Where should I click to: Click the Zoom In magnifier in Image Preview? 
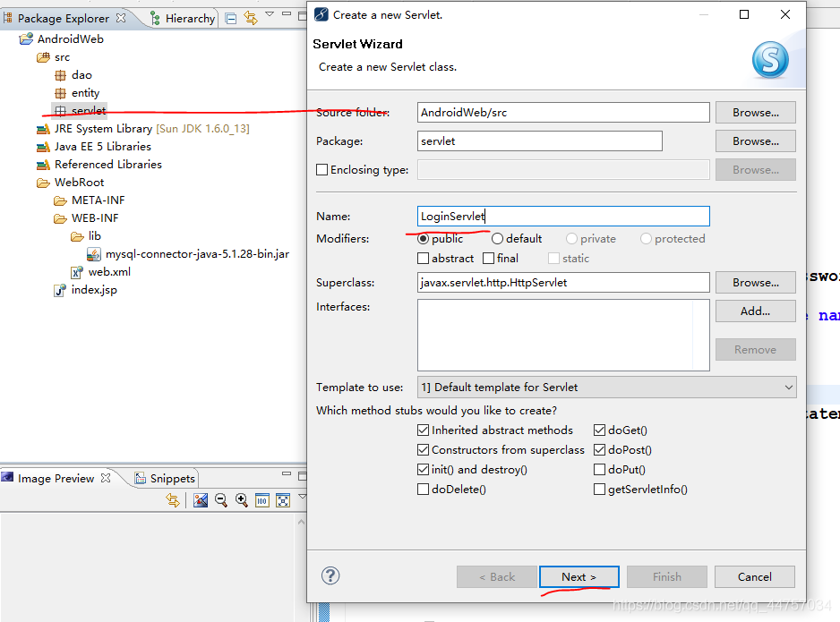(241, 499)
